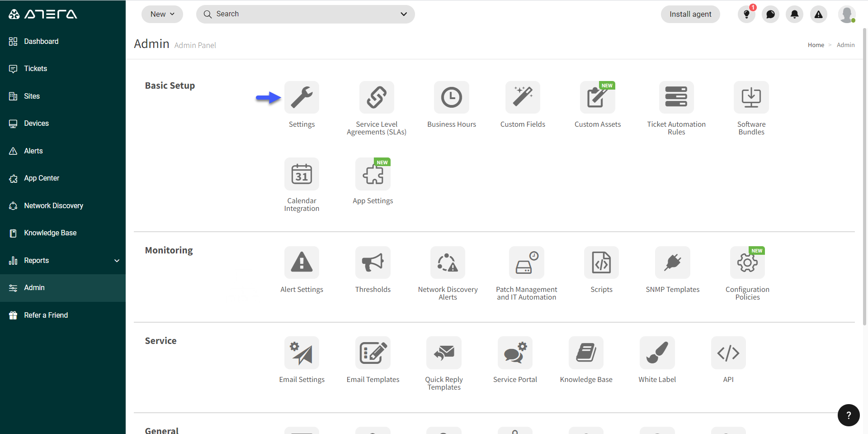This screenshot has width=868, height=434.
Task: Click the Admin breadcrumb link
Action: [845, 45]
